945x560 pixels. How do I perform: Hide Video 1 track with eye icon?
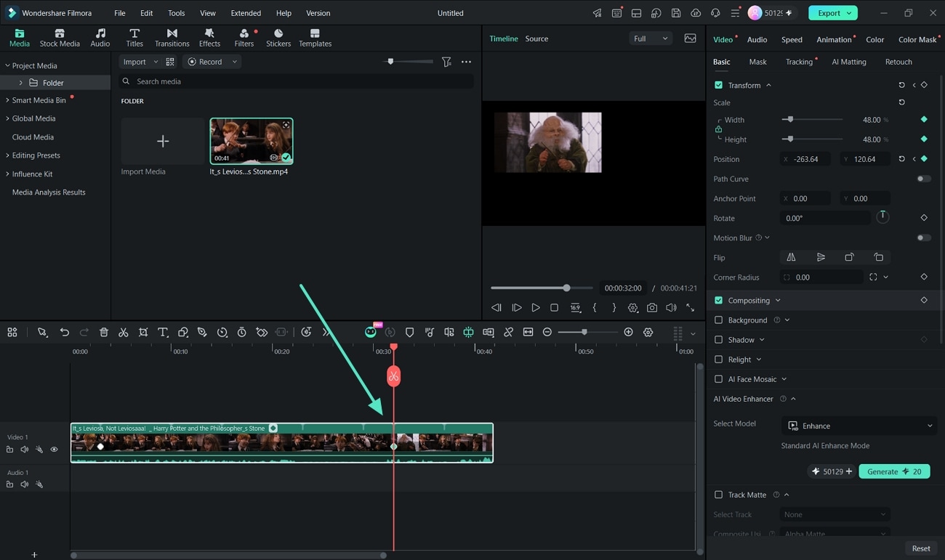tap(54, 450)
